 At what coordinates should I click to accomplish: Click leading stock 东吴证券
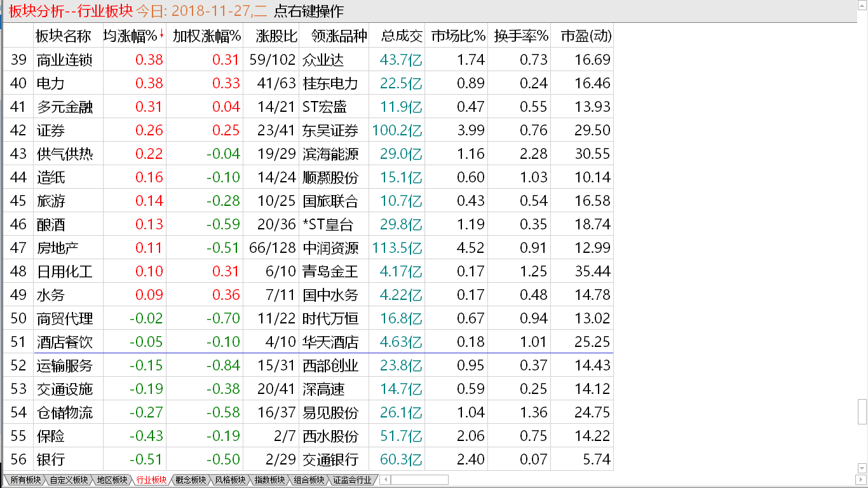330,130
